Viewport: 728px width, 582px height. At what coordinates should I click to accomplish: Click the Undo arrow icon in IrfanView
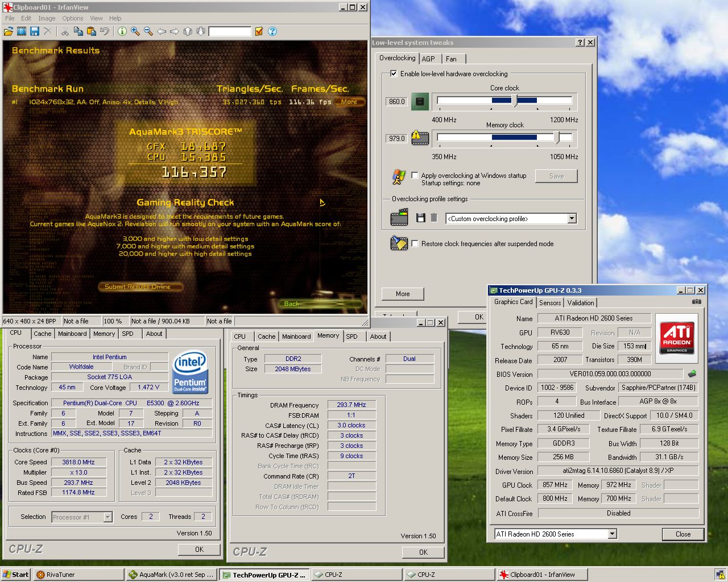[x=104, y=31]
